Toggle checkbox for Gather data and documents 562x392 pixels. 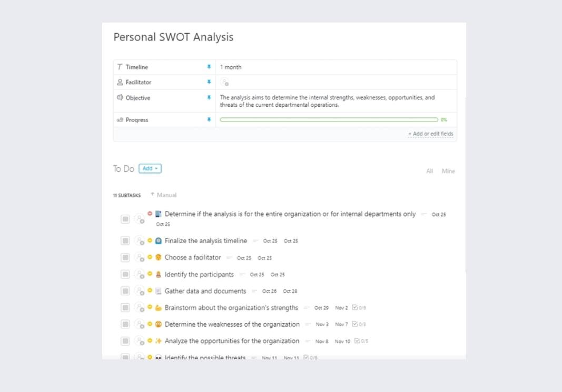pos(125,291)
